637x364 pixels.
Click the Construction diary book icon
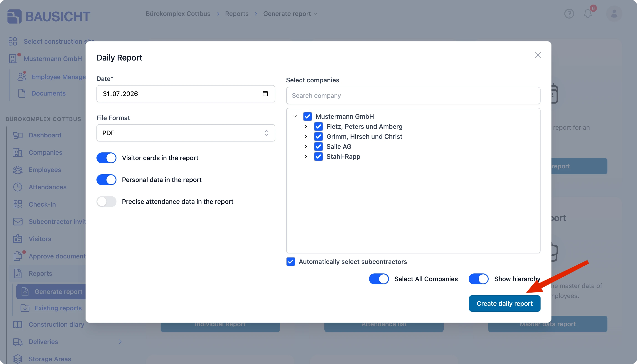pos(18,324)
